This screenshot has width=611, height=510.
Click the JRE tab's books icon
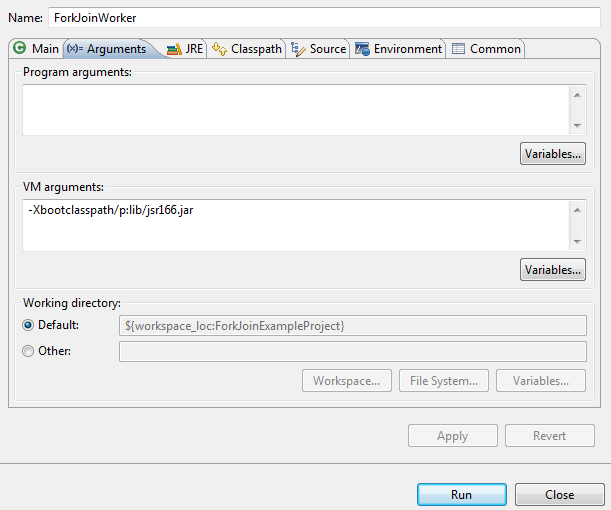coord(174,49)
